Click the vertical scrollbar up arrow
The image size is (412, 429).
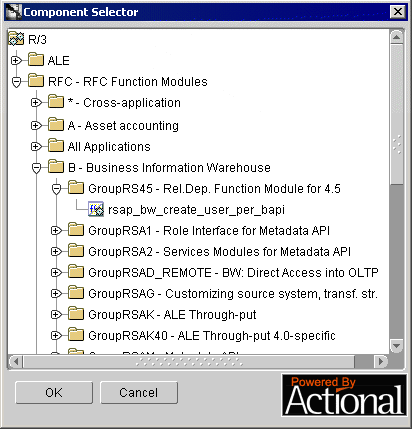(396, 37)
